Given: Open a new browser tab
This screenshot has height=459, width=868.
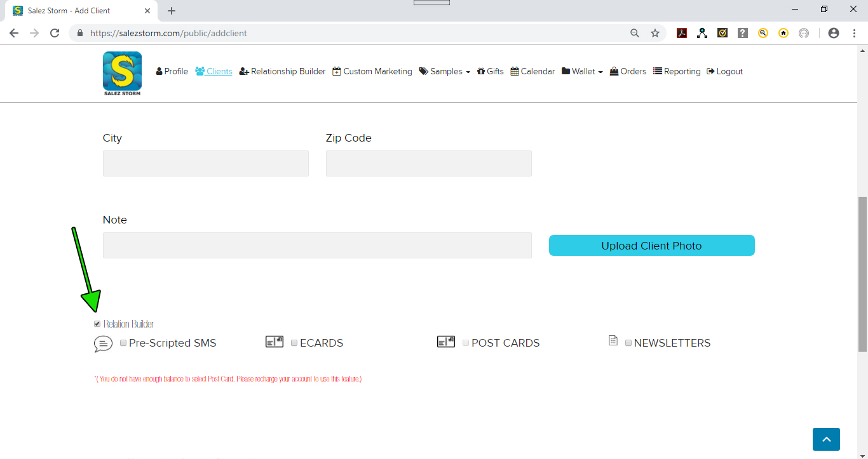Looking at the screenshot, I should (172, 11).
